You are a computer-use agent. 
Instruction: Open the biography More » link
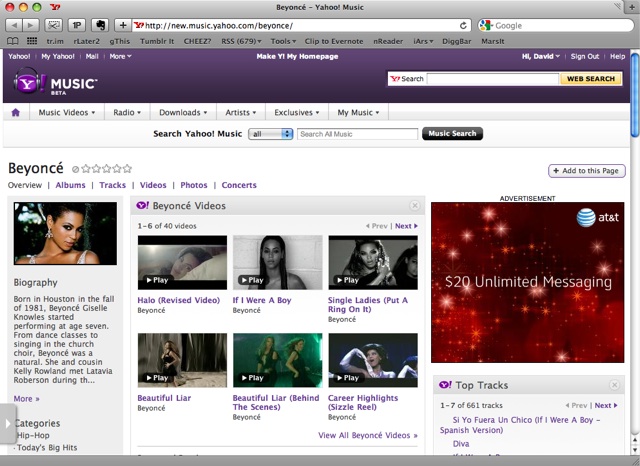point(27,399)
